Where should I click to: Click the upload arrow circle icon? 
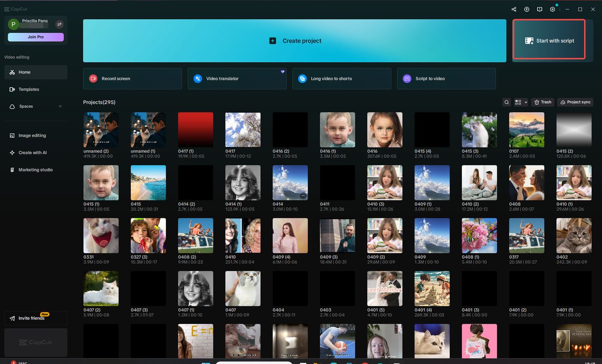tap(527, 9)
